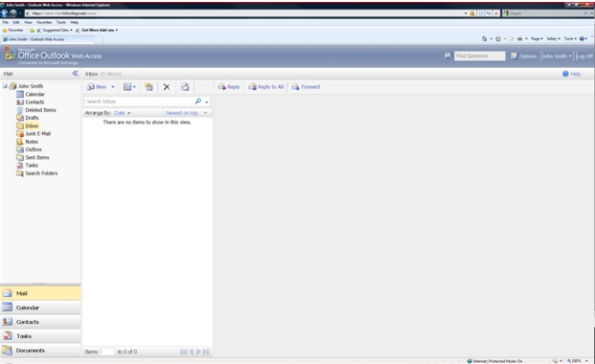Open Tools menu in menu bar
The image size is (595, 364).
(x=61, y=22)
